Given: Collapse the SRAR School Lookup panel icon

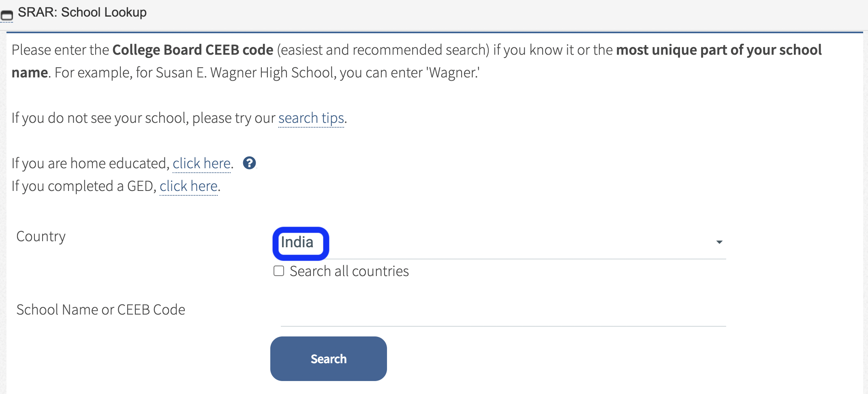Looking at the screenshot, I should coord(7,16).
